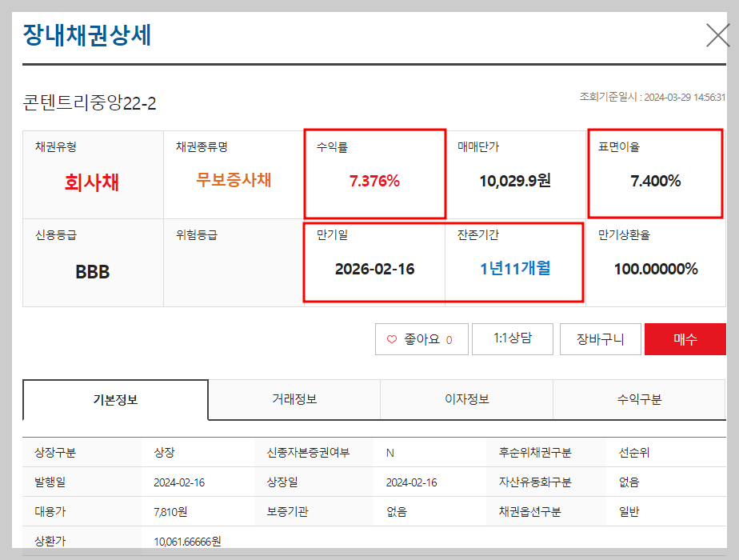Image resolution: width=739 pixels, height=560 pixels.
Task: Click 회사채 bond type value
Action: click(92, 182)
